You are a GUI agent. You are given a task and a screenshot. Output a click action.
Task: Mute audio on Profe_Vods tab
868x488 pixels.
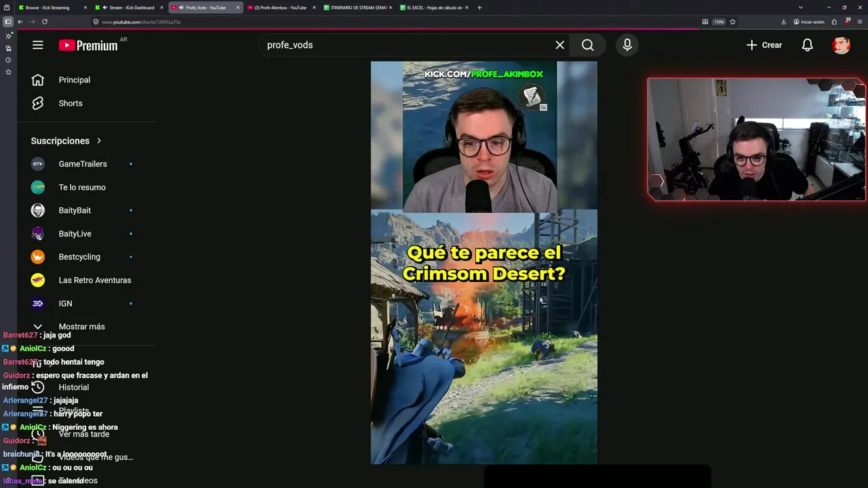(x=181, y=7)
